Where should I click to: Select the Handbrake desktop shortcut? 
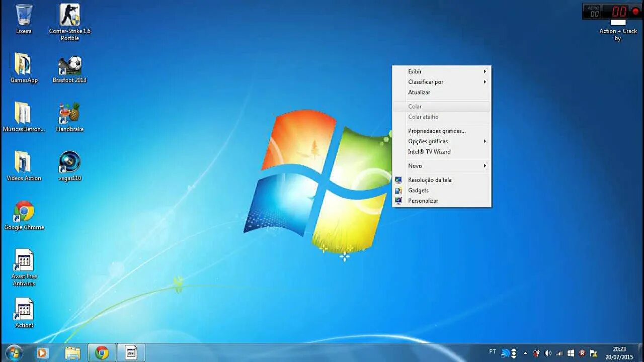coord(70,117)
